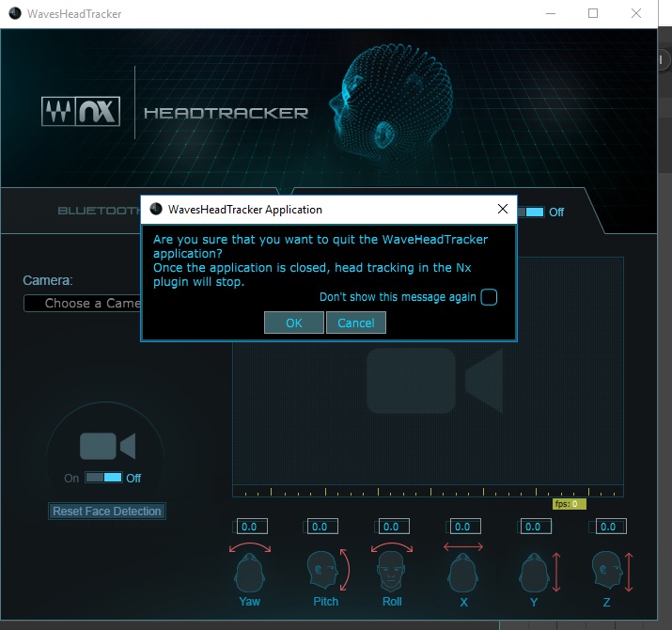
Task: Maximize the WavesHeadTracker window
Action: click(593, 14)
